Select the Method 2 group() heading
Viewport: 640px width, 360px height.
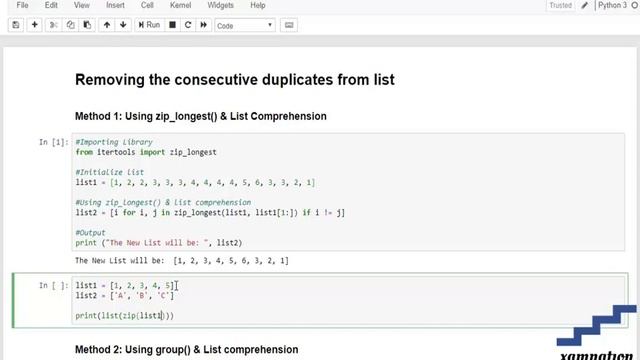[x=187, y=350]
